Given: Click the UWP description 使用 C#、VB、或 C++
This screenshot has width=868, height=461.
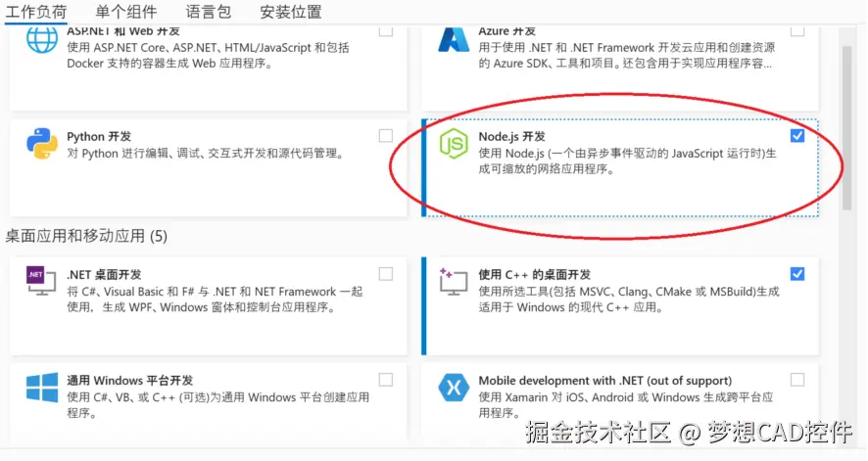Looking at the screenshot, I should point(218,405).
